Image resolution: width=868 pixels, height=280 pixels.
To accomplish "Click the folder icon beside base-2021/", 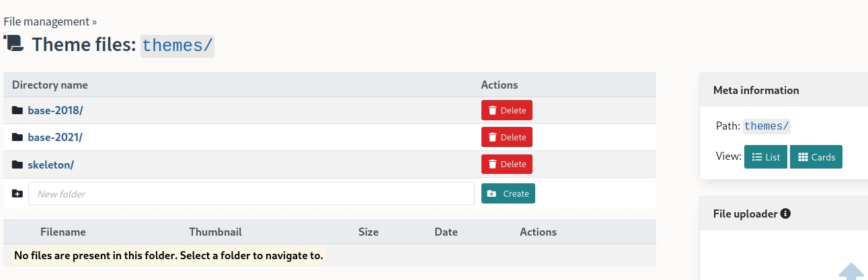I will click(x=17, y=137).
